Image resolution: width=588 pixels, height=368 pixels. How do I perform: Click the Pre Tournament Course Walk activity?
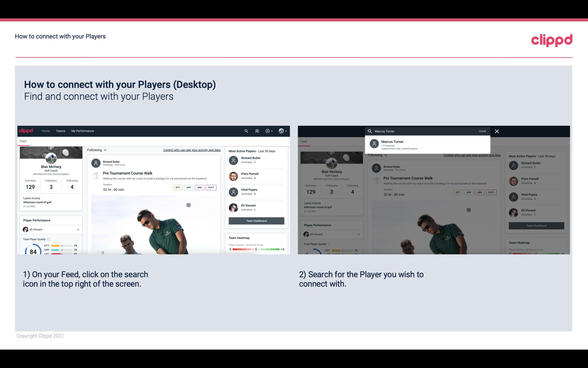pos(128,173)
